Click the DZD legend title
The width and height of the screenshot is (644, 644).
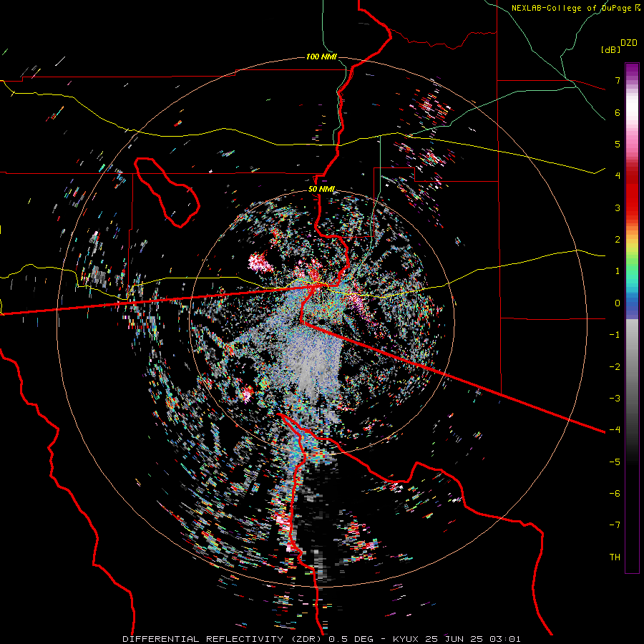[x=629, y=43]
